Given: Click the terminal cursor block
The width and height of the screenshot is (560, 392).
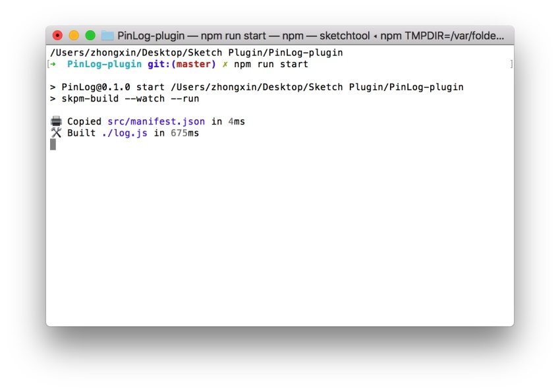Looking at the screenshot, I should coord(53,144).
